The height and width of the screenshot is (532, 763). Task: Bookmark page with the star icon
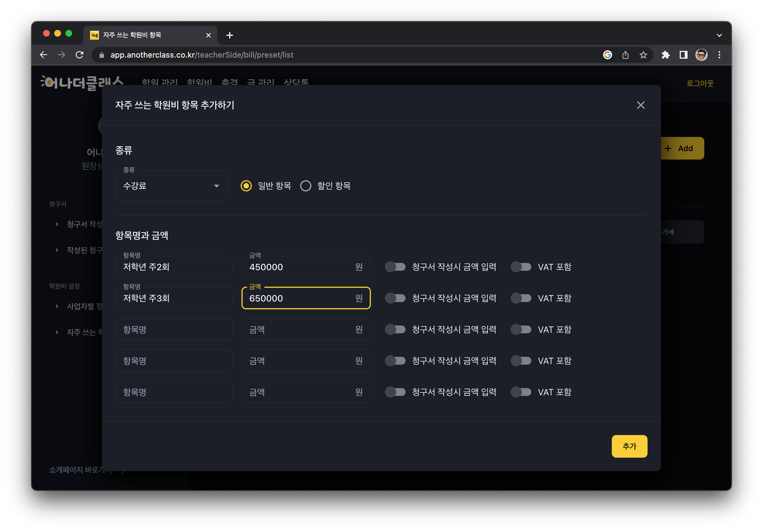click(x=643, y=55)
